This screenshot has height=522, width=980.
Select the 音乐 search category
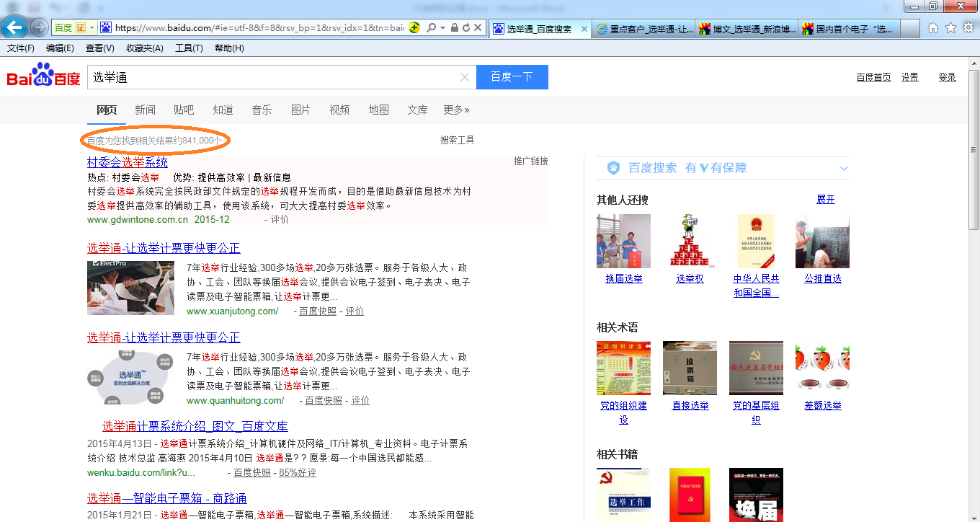(x=262, y=110)
